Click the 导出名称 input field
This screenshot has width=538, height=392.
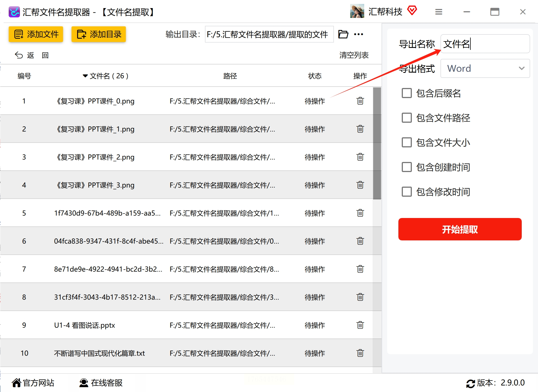485,44
